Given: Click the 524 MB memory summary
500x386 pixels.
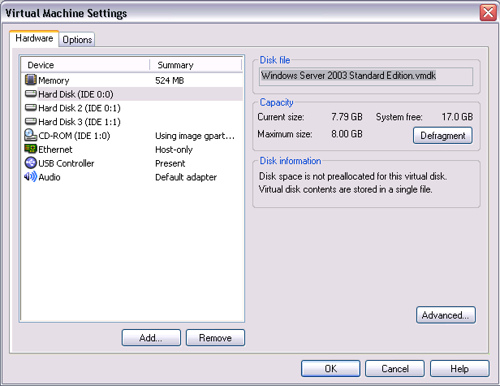Looking at the screenshot, I should (170, 80).
